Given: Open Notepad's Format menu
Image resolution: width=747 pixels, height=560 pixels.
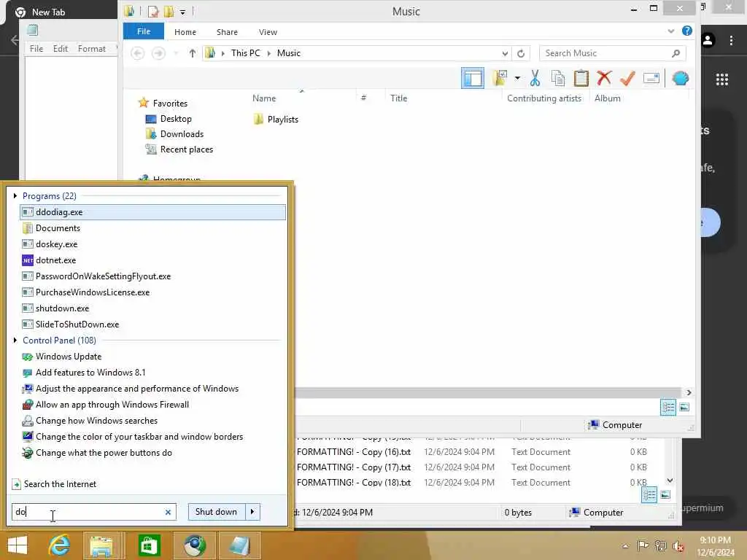Looking at the screenshot, I should tap(91, 49).
